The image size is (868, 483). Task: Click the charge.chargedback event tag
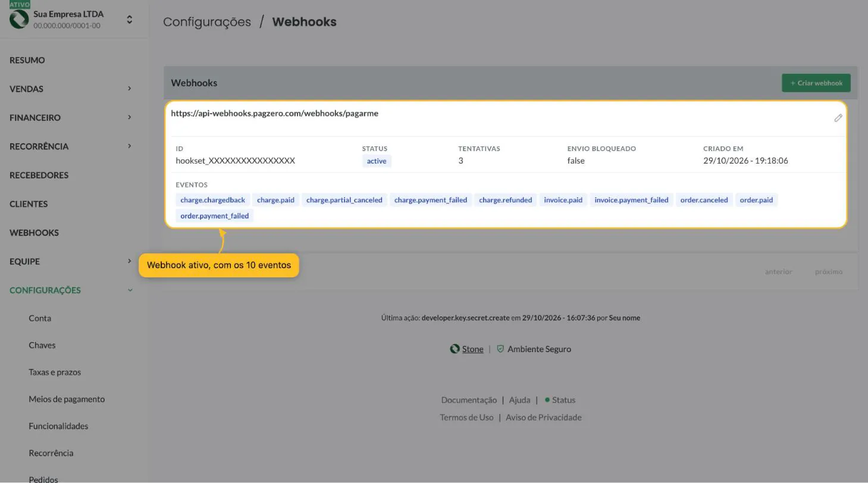[212, 200]
